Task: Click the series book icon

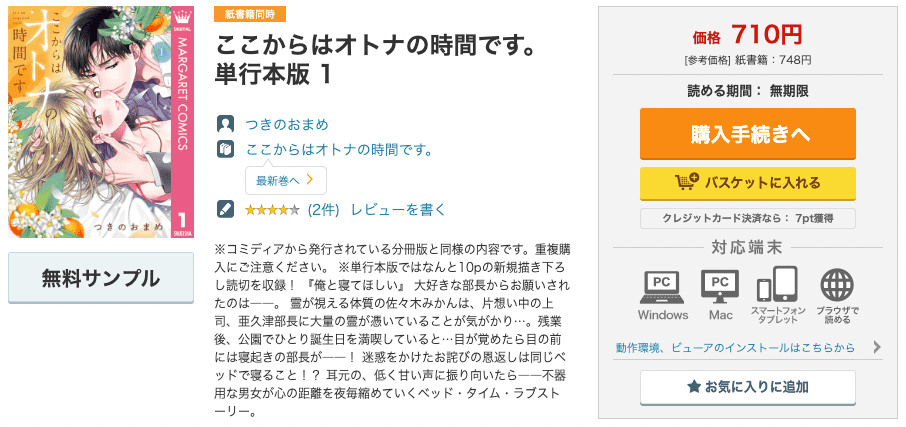Action: [225, 150]
